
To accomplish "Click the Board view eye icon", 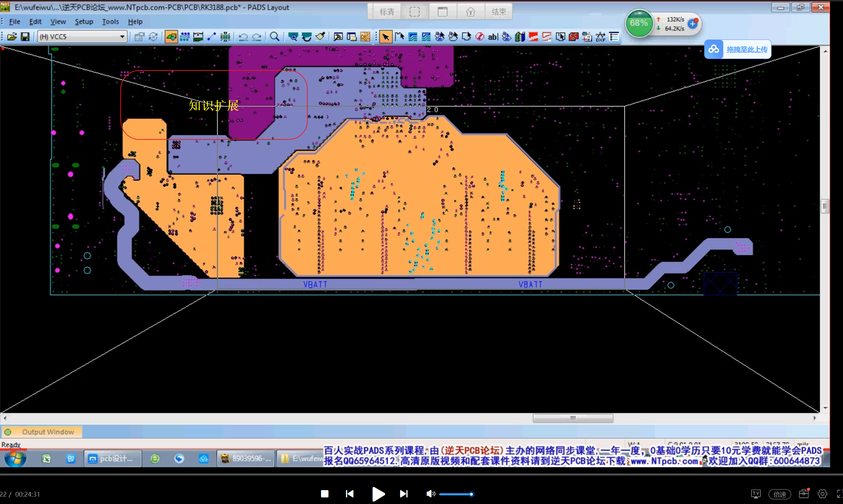I will [293, 36].
